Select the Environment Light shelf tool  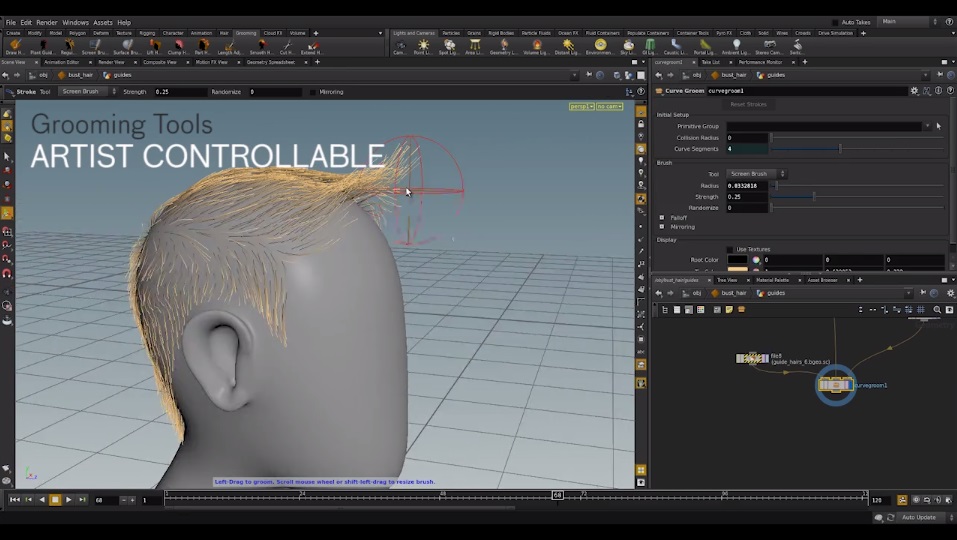(x=600, y=46)
